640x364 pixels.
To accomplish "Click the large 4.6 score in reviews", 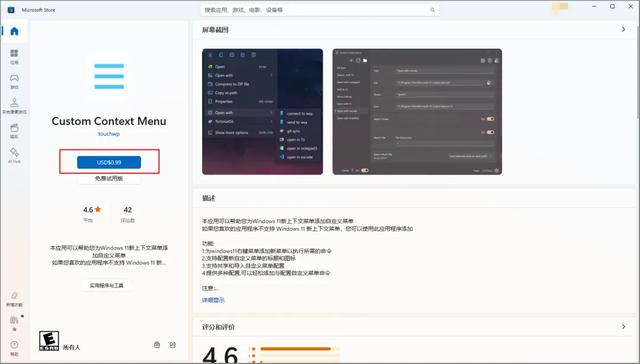I will [220, 355].
